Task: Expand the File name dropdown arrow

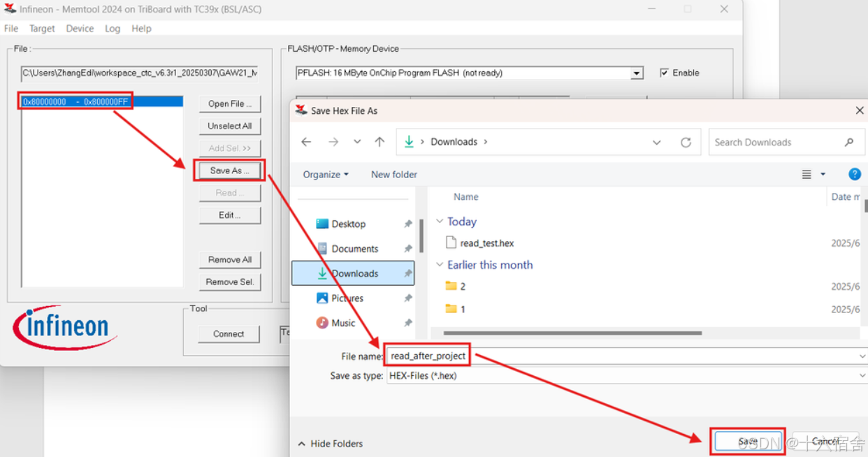Action: [x=863, y=356]
